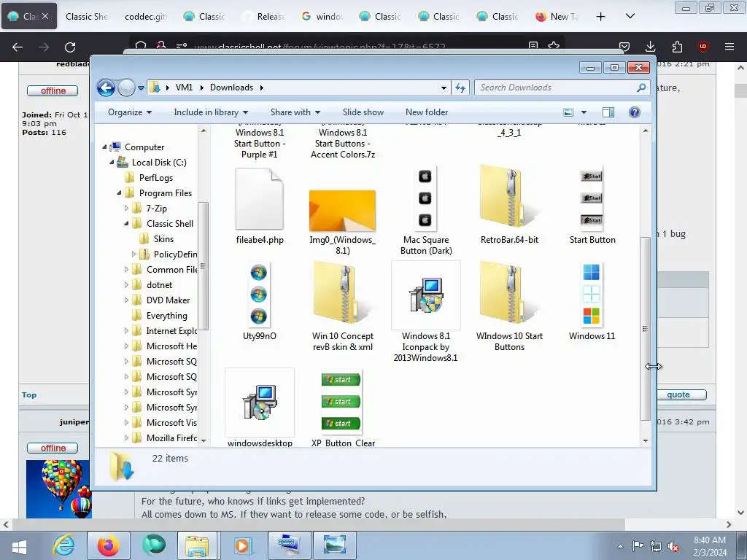This screenshot has width=747, height=560.
Task: Open the address bar history dropdown
Action: [444, 87]
